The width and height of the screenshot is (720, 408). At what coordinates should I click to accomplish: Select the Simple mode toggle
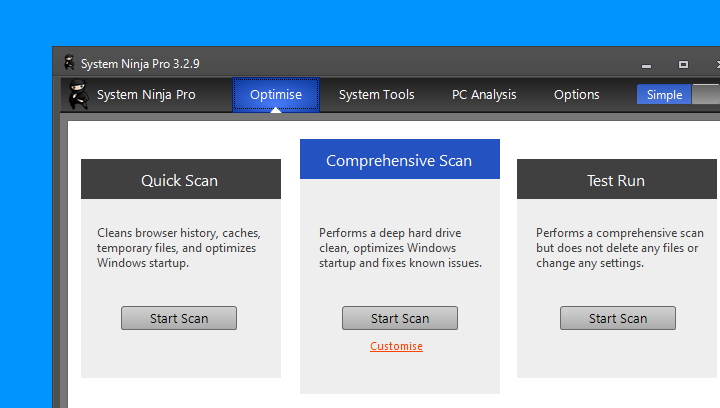point(664,95)
